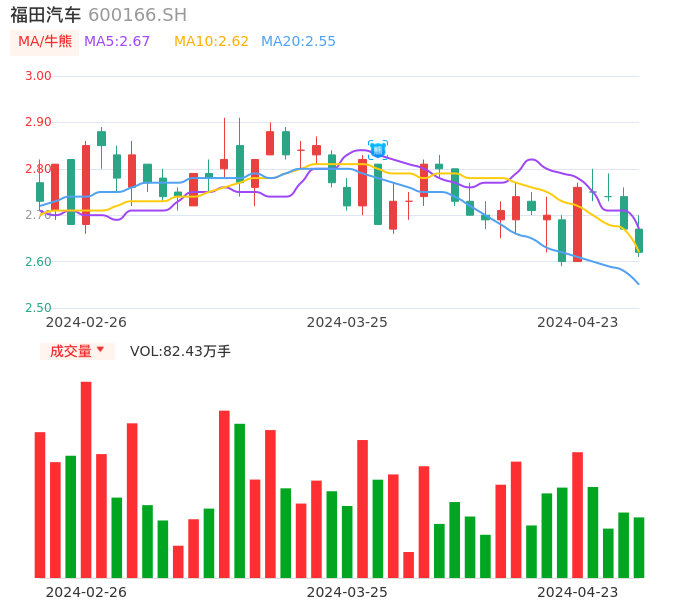Click the MA/牛熊 indicator button
Viewport: 686px width, 606px height.
pyautogui.click(x=45, y=42)
